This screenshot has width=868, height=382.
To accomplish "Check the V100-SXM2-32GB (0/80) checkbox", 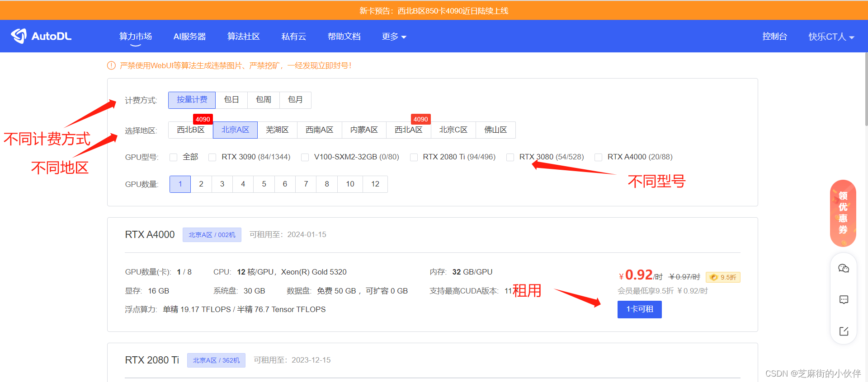I will [305, 157].
